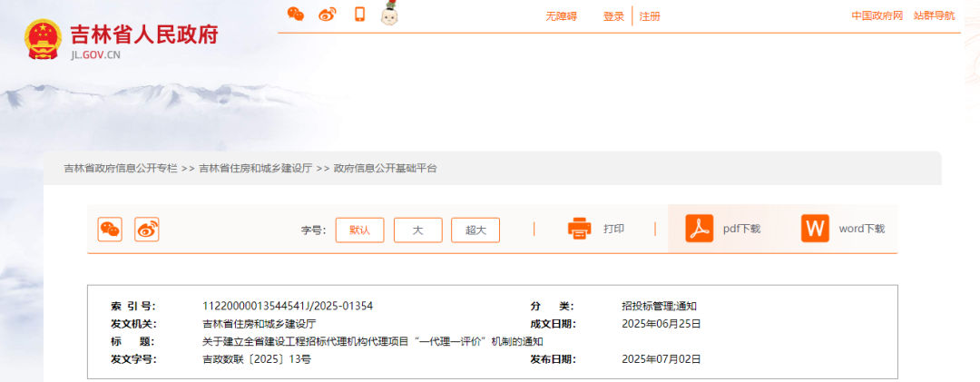Click written date 2025年06月25日
Image resolution: width=980 pixels, height=382 pixels.
coord(661,324)
